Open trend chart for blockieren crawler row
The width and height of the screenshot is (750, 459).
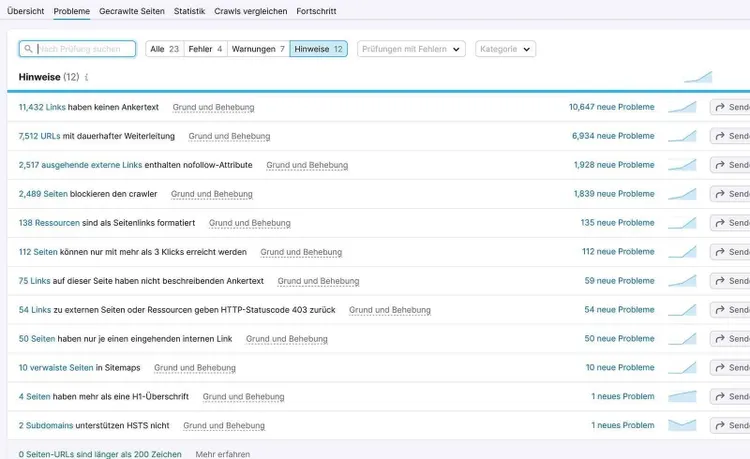pyautogui.click(x=682, y=194)
